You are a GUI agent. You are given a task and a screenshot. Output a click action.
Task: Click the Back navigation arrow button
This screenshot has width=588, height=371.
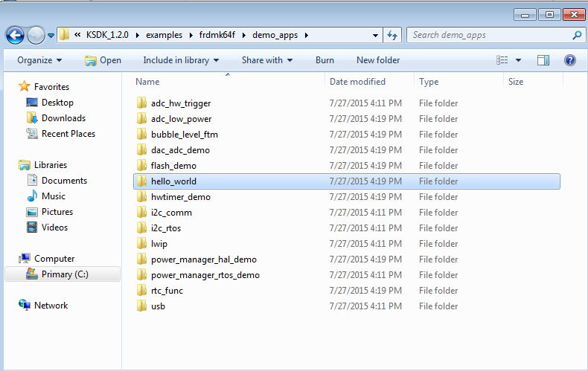(16, 35)
